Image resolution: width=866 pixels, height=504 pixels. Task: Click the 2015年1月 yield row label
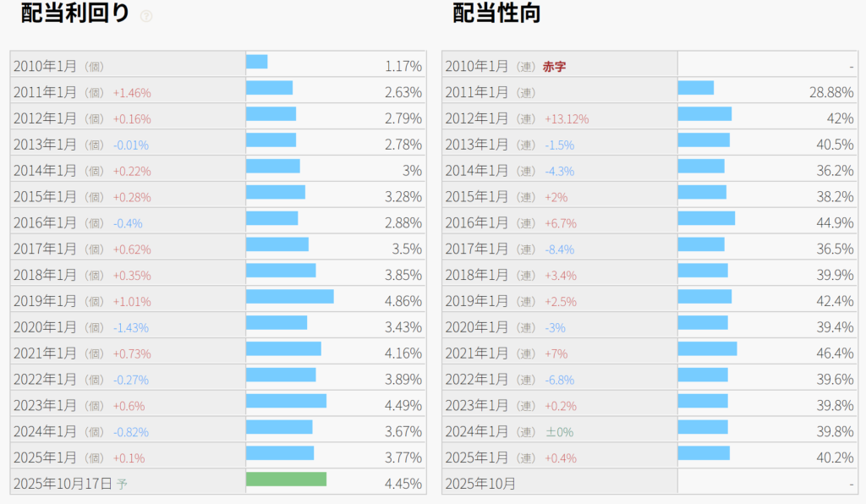tap(46, 197)
